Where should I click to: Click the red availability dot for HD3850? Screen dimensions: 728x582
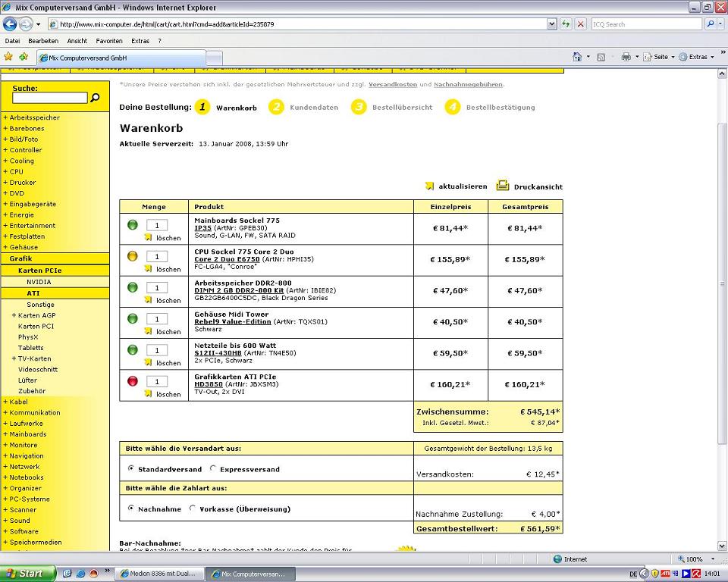point(132,381)
